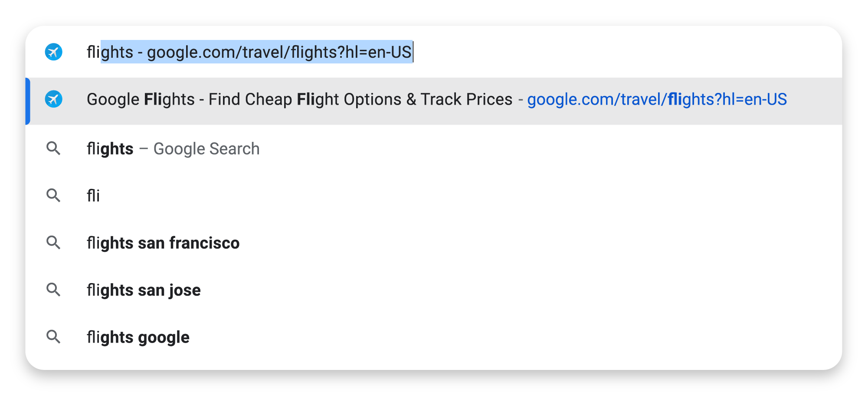Click the search icon beside "flights san jose"
Image resolution: width=868 pixels, height=396 pixels.
click(53, 289)
